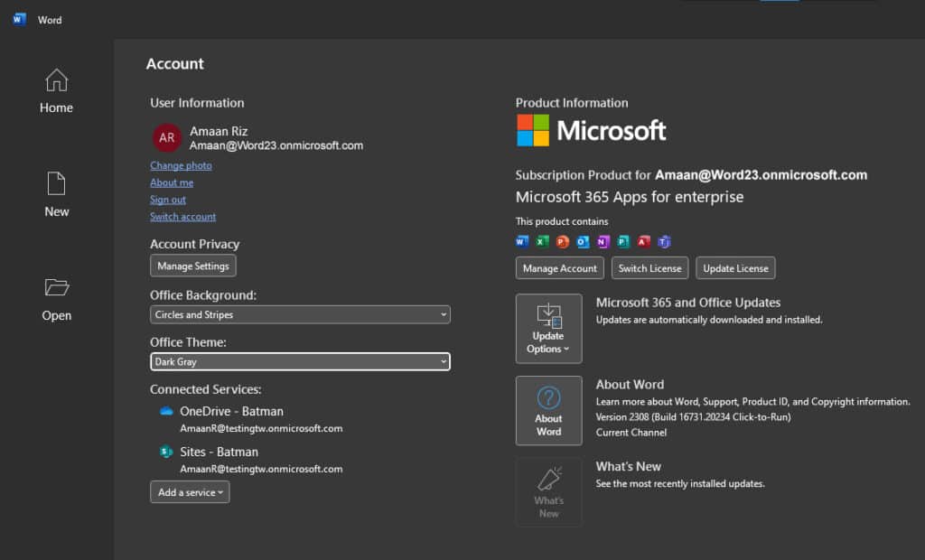Click the Word icon in product contains row

tap(521, 241)
